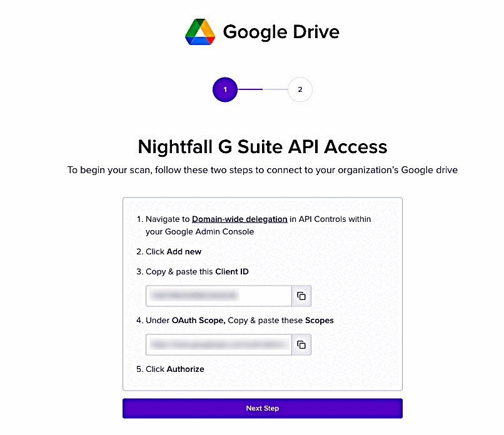Click the Google Drive wordmark text
This screenshot has width=504, height=435.
click(281, 32)
